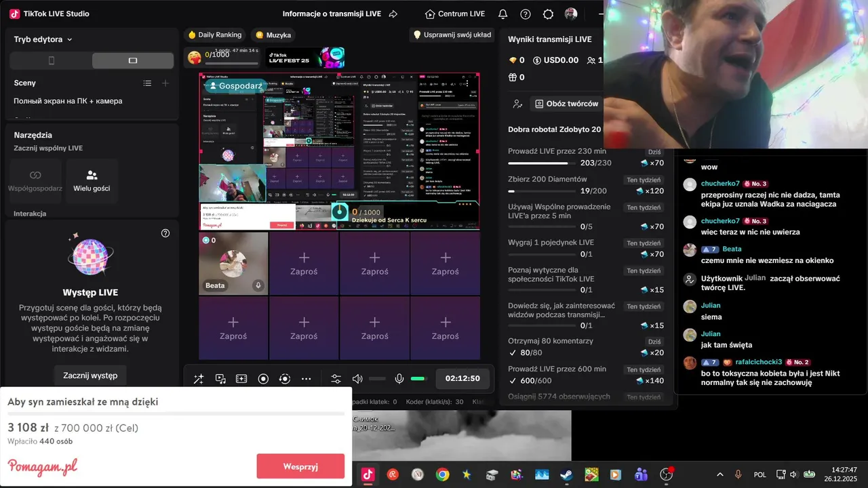Click the Współgospodarz button
868x488 pixels.
35,180
